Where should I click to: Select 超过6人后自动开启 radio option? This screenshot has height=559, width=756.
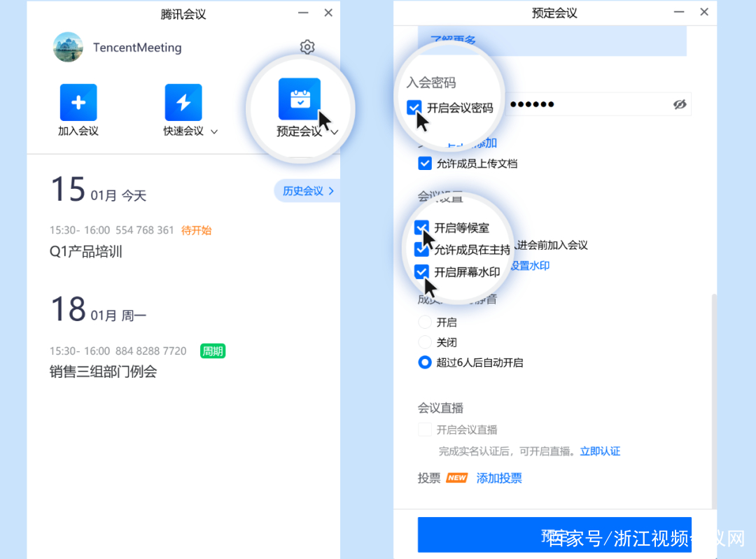425,362
